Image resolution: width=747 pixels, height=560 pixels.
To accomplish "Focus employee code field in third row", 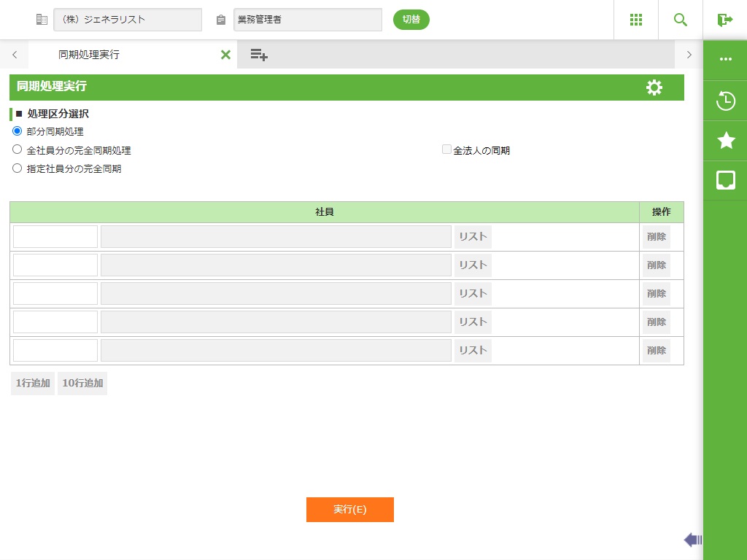I will pos(55,294).
